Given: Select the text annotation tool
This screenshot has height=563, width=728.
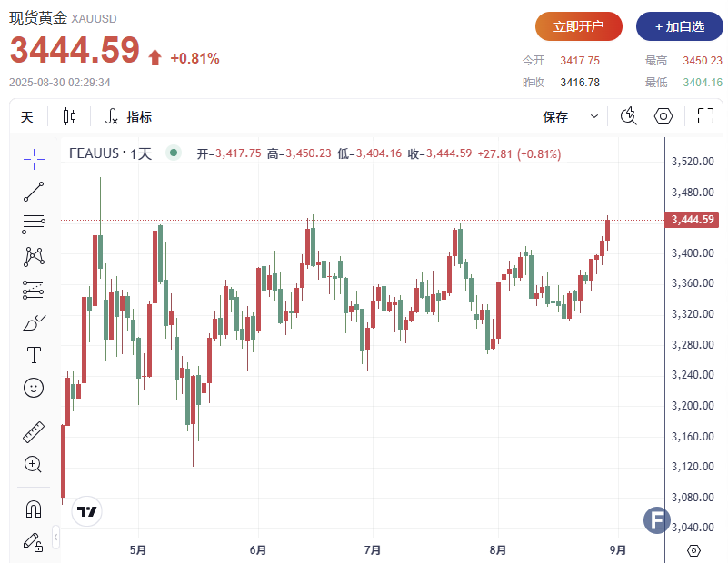Looking at the screenshot, I should point(33,354).
